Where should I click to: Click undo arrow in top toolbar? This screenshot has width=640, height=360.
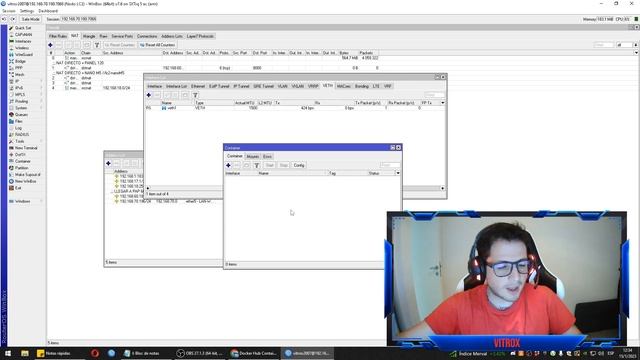4,19
